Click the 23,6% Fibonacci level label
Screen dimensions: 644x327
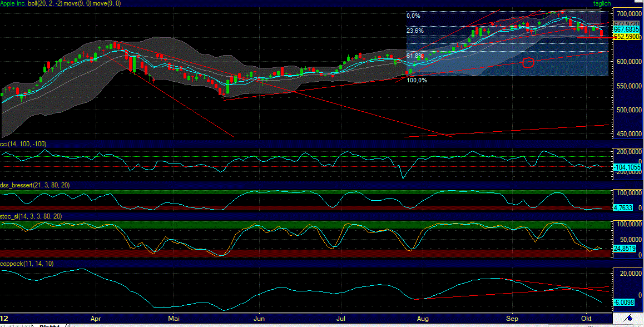(415, 31)
